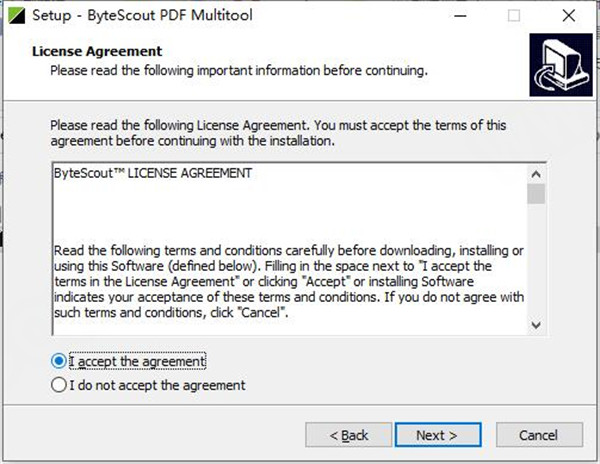The image size is (600, 464).
Task: Click the empty scrollbar track below the thumb
Action: pyautogui.click(x=536, y=260)
